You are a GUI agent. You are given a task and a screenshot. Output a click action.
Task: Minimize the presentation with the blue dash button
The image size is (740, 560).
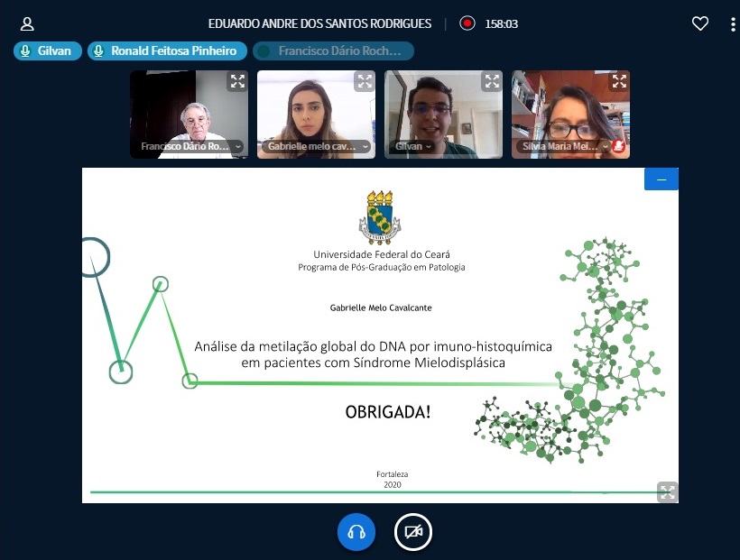coord(661,179)
